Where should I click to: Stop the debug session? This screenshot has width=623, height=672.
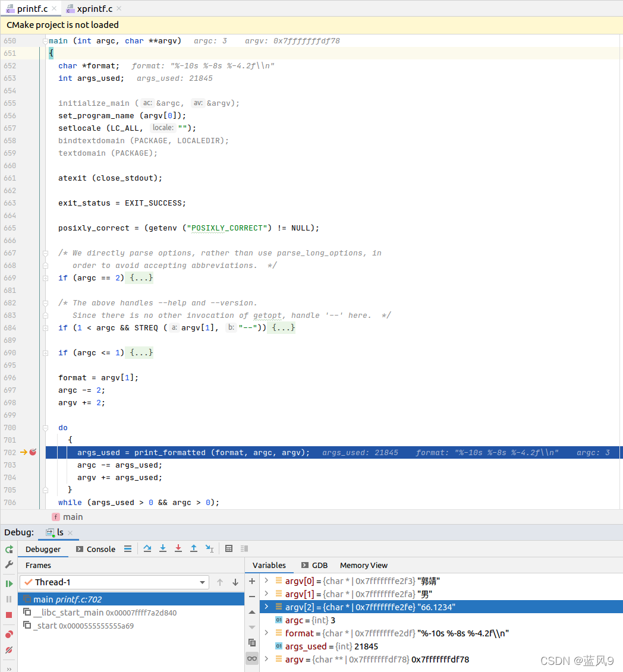click(9, 615)
